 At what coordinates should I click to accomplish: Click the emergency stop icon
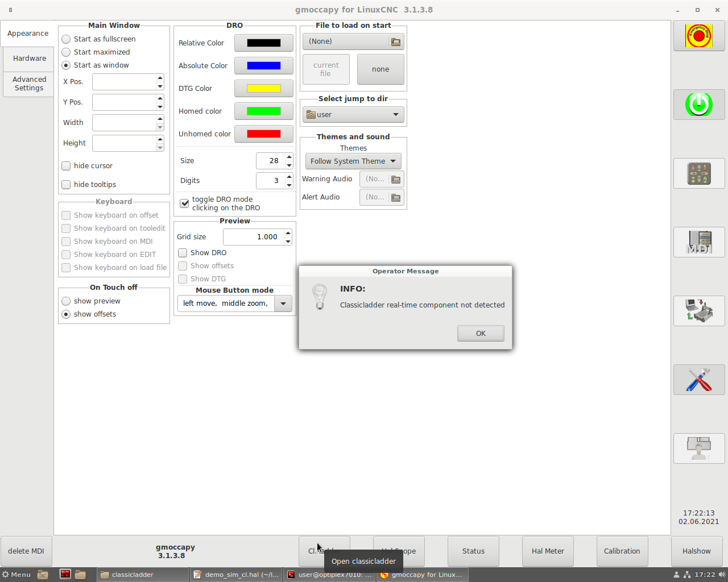pos(699,36)
